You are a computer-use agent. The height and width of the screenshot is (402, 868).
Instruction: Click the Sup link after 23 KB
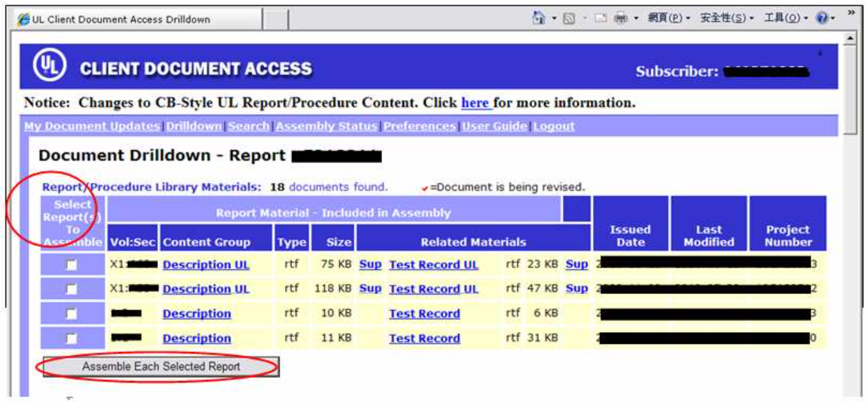coord(577,264)
